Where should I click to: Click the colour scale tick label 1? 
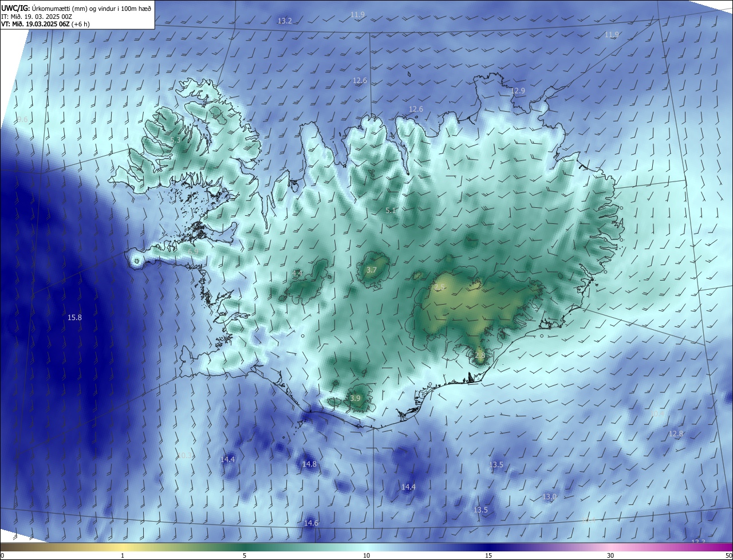(x=123, y=556)
